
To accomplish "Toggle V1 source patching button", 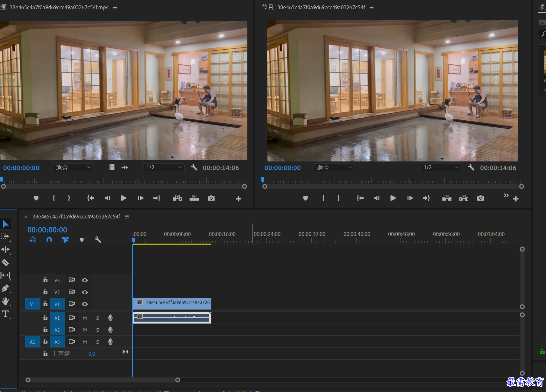I will pos(32,304).
